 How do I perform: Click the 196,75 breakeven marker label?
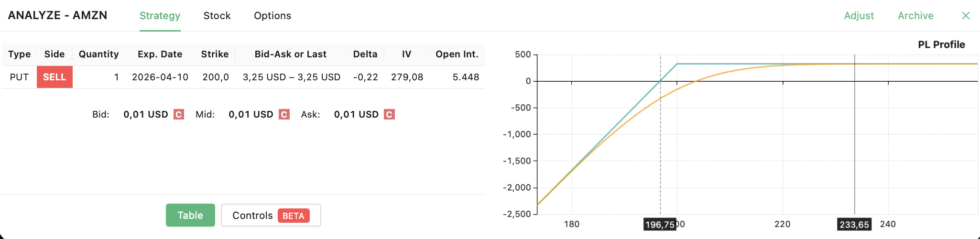point(660,225)
